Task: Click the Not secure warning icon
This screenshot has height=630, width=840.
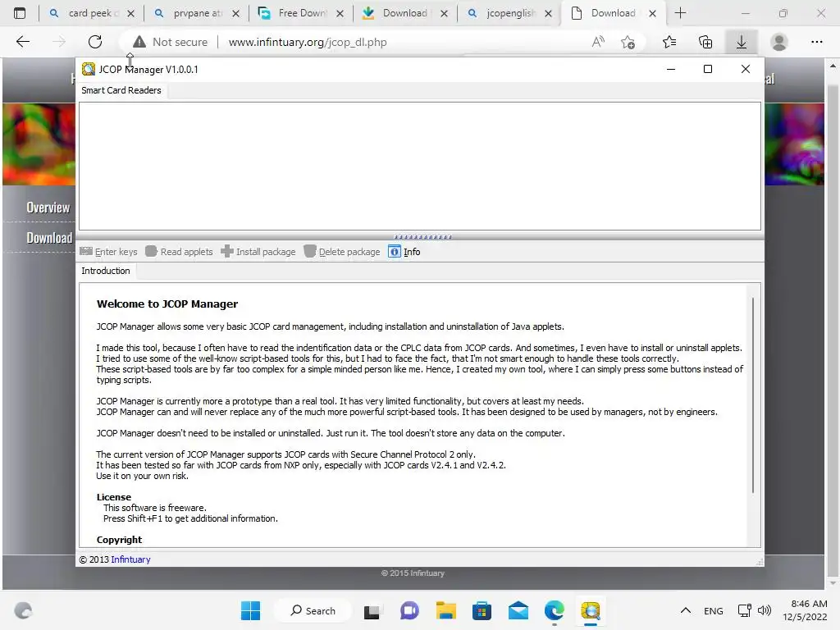Action: 139,42
